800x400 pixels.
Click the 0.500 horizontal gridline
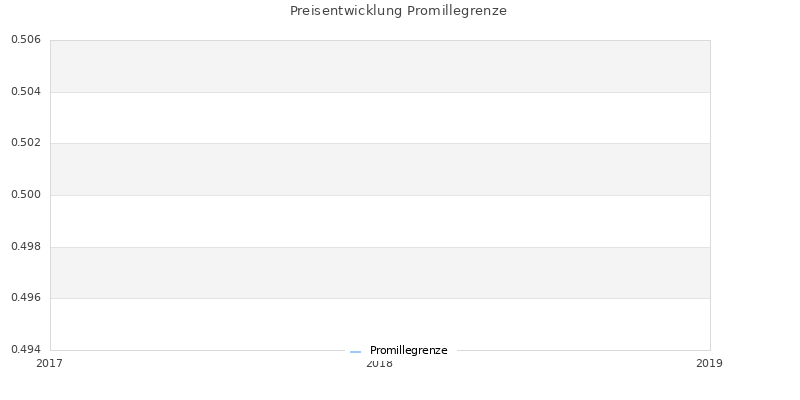coord(380,195)
